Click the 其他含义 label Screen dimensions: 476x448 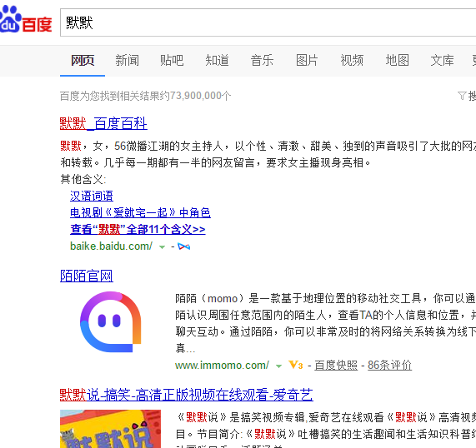(x=83, y=179)
